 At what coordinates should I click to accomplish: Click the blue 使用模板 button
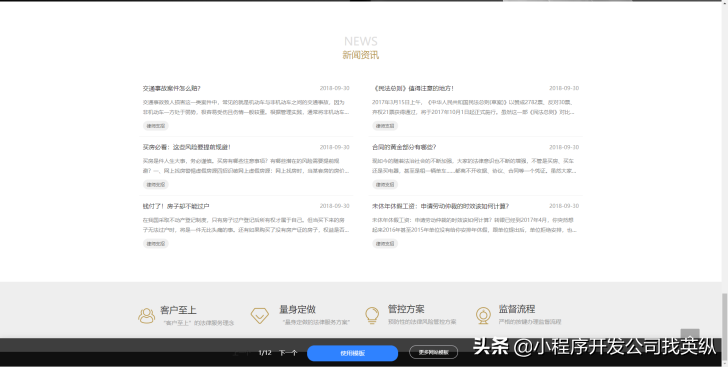click(352, 353)
